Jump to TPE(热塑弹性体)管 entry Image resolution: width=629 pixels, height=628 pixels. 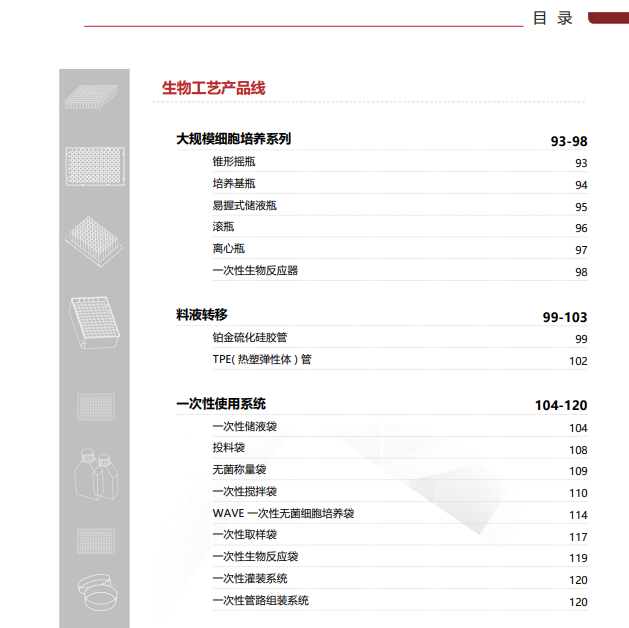pos(261,360)
